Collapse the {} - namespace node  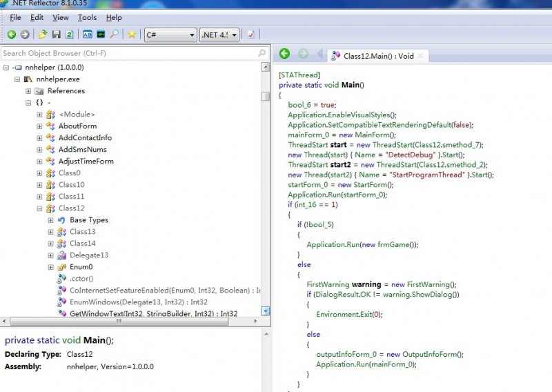(28, 103)
